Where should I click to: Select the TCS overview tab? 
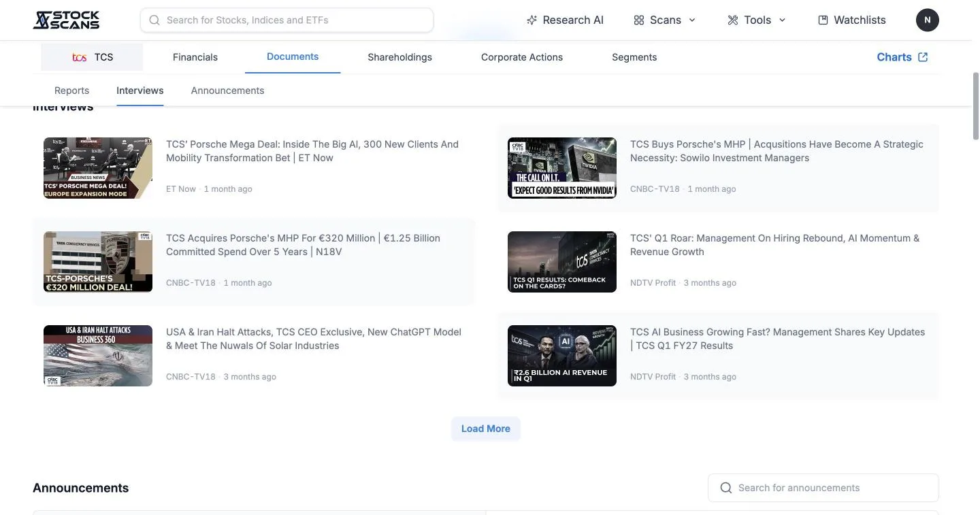pos(92,57)
